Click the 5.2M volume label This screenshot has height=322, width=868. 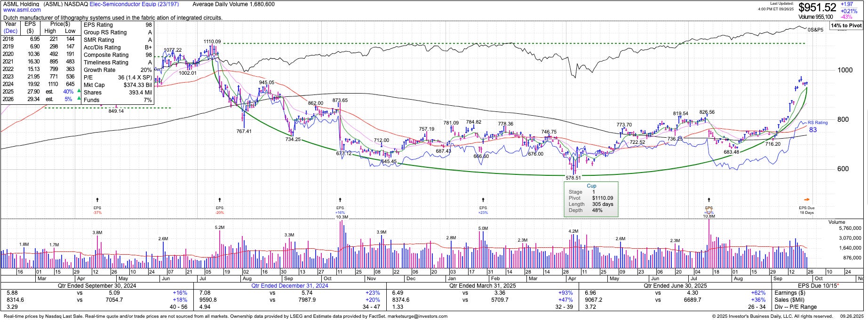(x=220, y=228)
